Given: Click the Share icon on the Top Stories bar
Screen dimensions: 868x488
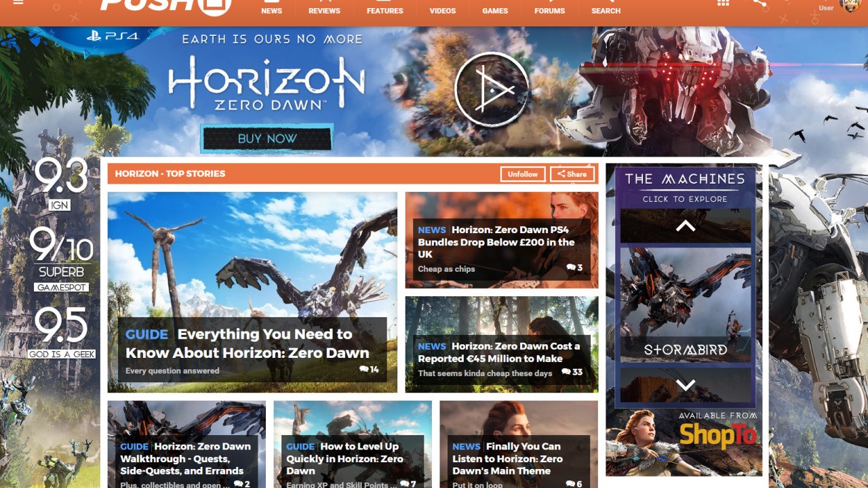Looking at the screenshot, I should click(x=572, y=174).
